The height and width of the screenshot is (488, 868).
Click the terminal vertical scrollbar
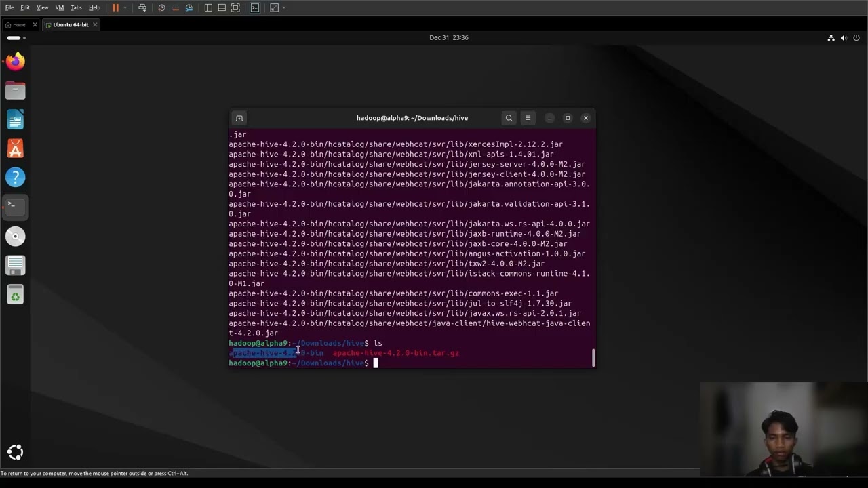[593, 358]
